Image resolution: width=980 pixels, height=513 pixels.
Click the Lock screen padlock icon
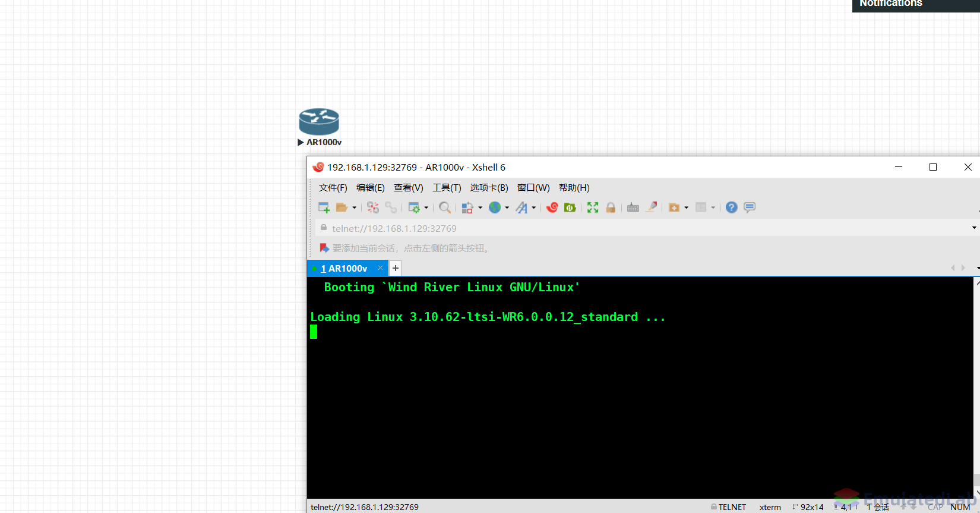611,207
